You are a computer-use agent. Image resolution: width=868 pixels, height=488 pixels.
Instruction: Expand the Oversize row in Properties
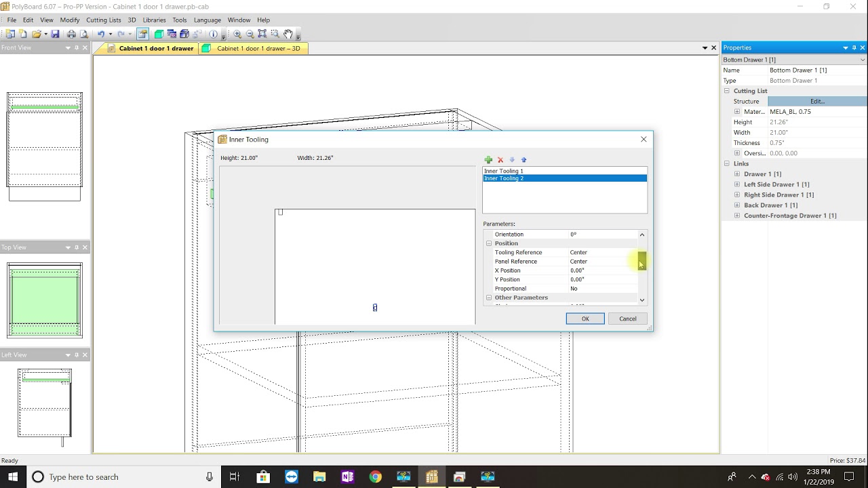[x=737, y=153]
